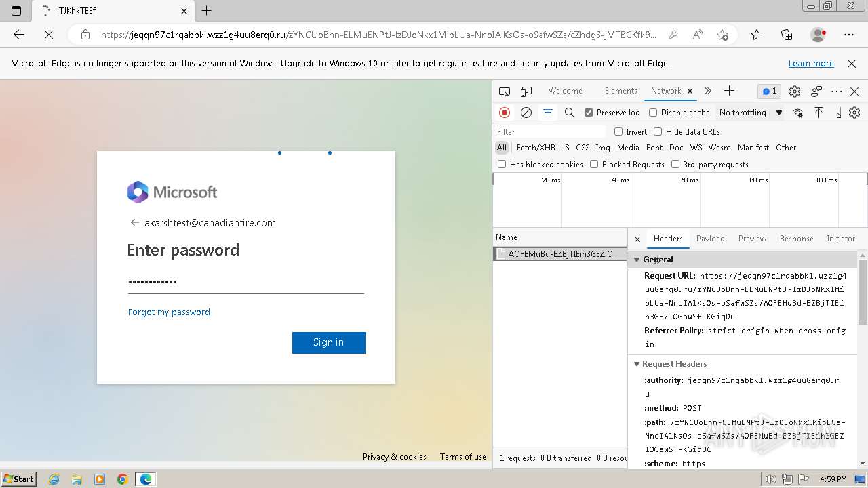The image size is (868, 488).
Task: Open network search magnifier
Action: point(570,113)
